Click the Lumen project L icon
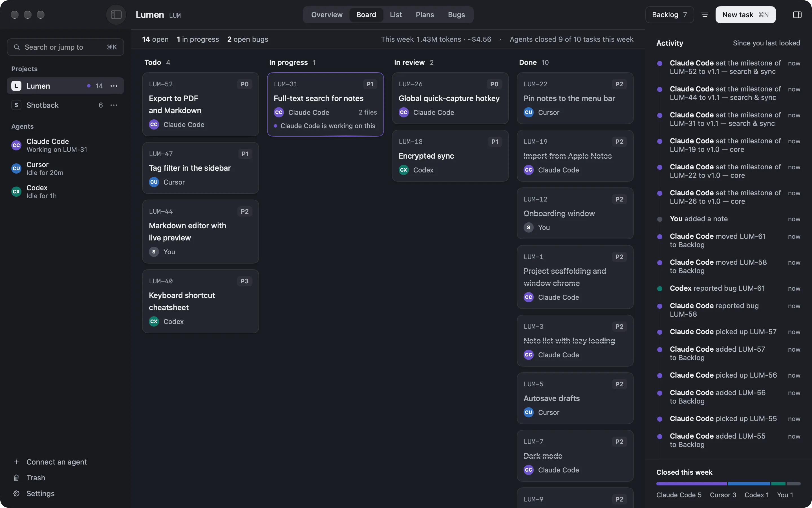The image size is (812, 508). [x=16, y=86]
